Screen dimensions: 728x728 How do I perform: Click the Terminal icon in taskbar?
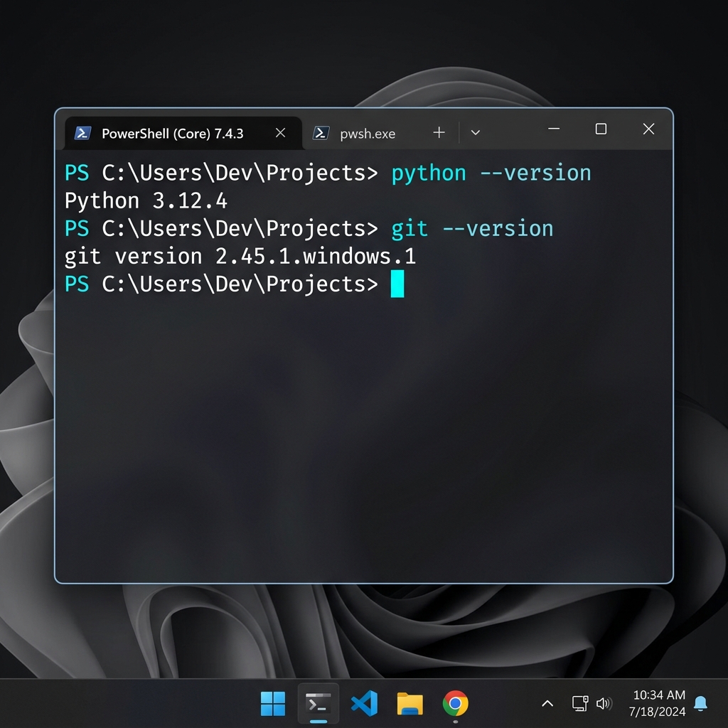[318, 704]
